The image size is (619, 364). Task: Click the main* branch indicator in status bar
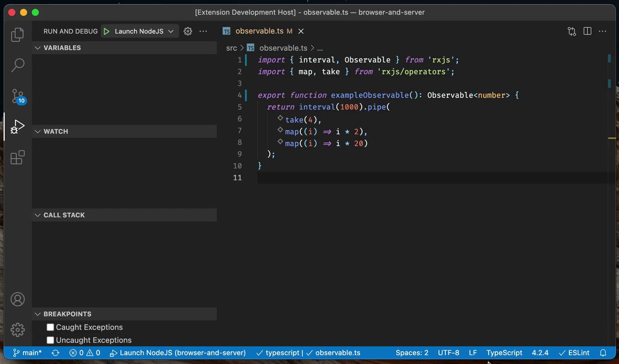27,353
